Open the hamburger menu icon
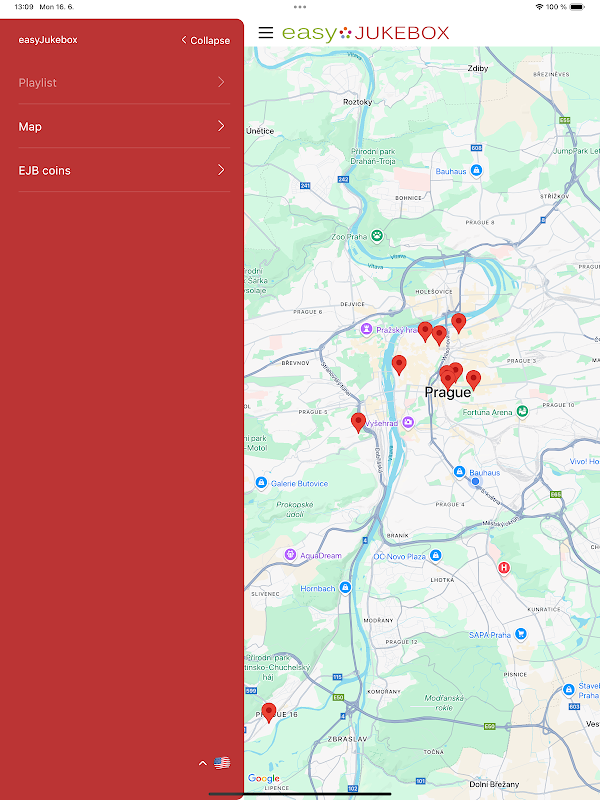This screenshot has height=800, width=600. point(265,33)
